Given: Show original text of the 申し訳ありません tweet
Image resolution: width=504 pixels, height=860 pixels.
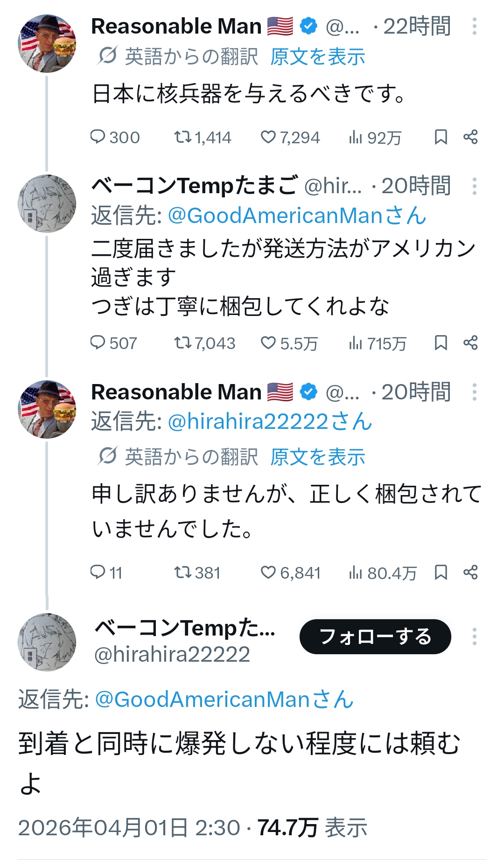Looking at the screenshot, I should coord(317,457).
